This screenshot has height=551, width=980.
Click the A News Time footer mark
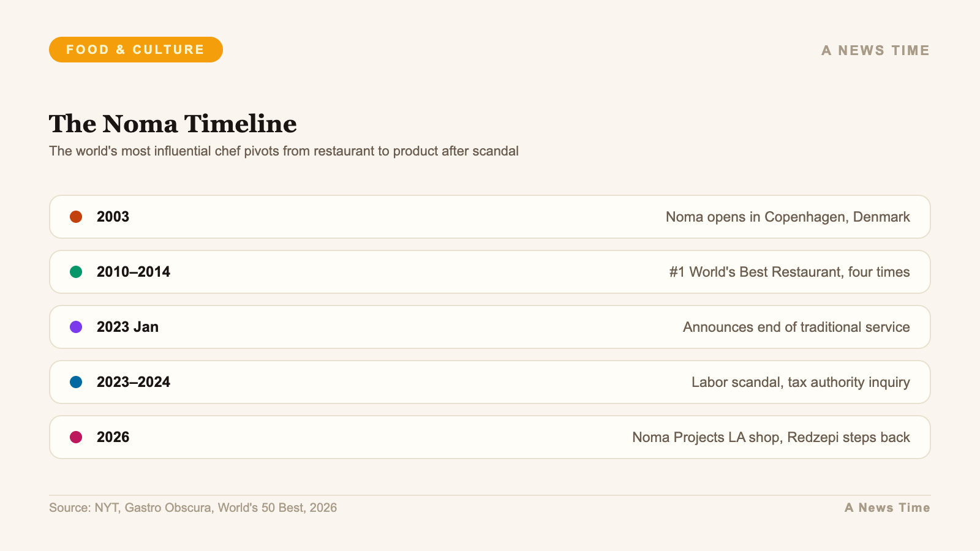[x=888, y=508]
